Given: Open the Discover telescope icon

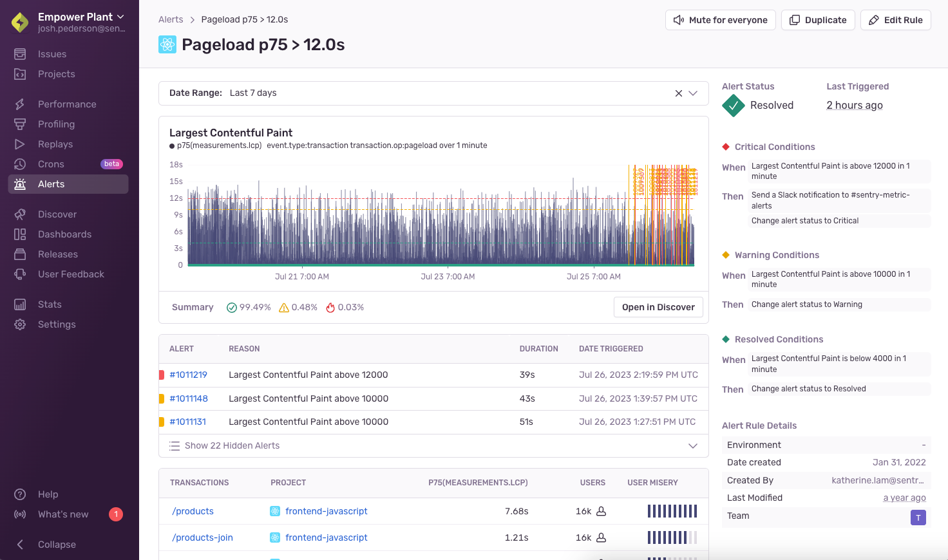Looking at the screenshot, I should tap(20, 214).
